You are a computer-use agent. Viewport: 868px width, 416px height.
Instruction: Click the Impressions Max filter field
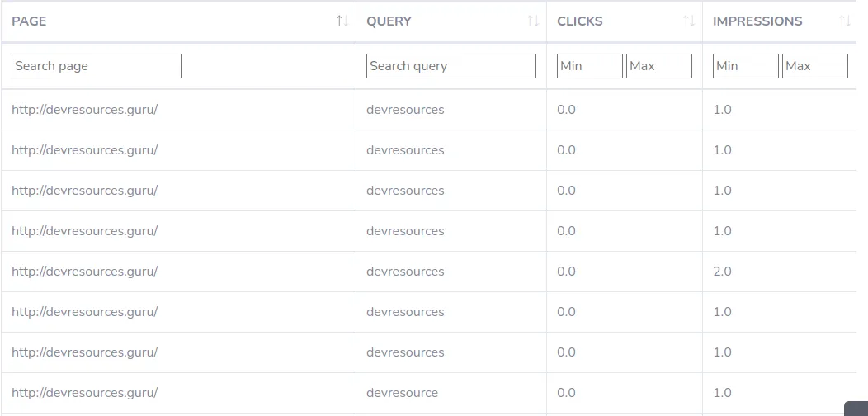point(815,66)
